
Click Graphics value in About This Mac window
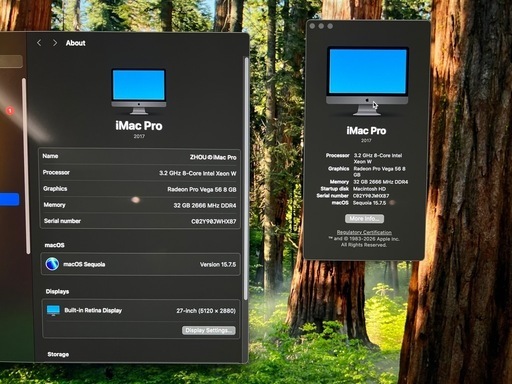(x=379, y=172)
